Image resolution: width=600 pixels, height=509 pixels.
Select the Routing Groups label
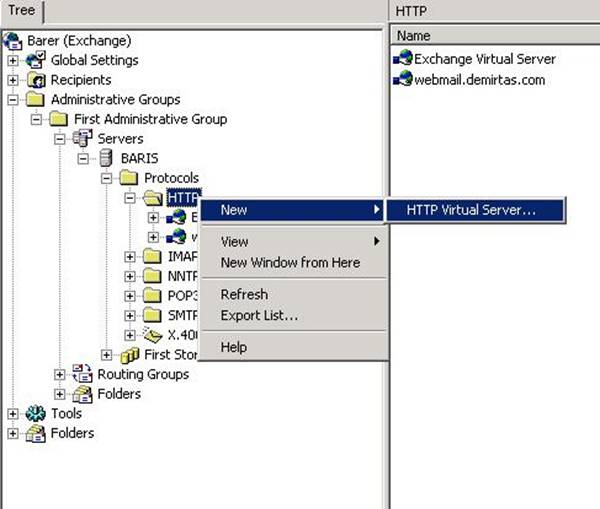[143, 374]
